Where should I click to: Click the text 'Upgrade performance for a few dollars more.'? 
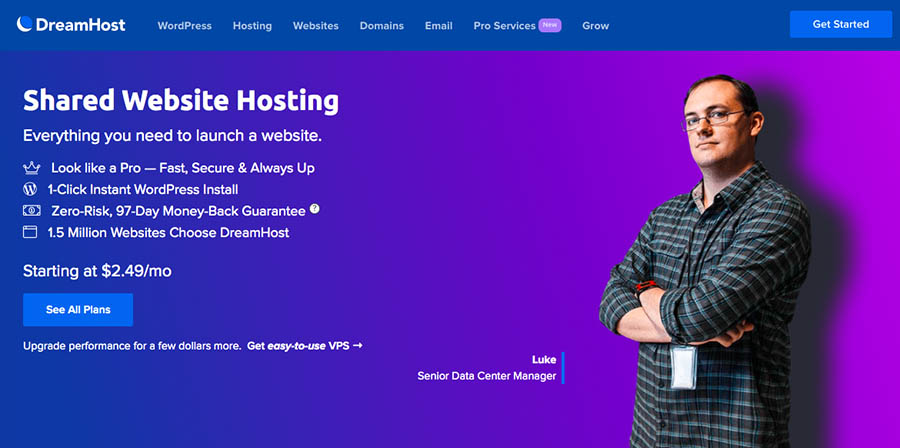point(132,346)
